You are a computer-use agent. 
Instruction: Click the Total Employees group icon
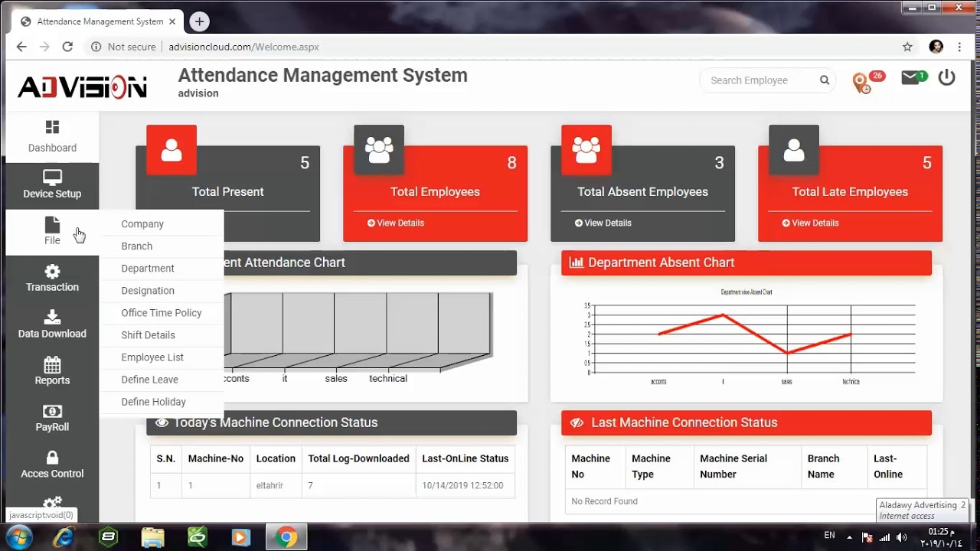click(379, 150)
